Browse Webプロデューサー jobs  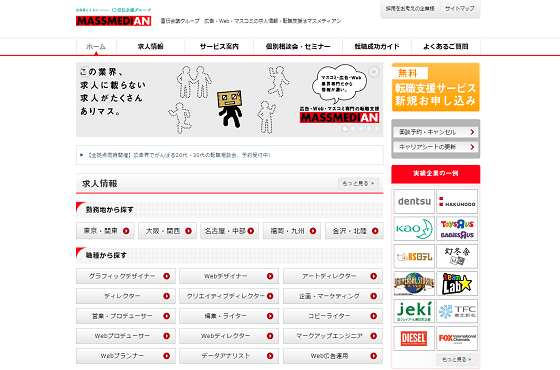[126, 336]
